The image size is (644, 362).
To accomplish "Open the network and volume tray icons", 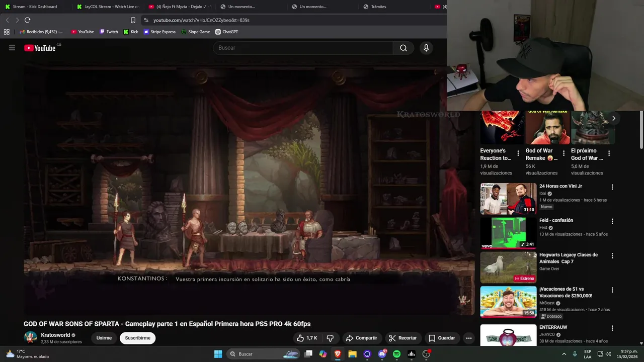I will point(605,354).
